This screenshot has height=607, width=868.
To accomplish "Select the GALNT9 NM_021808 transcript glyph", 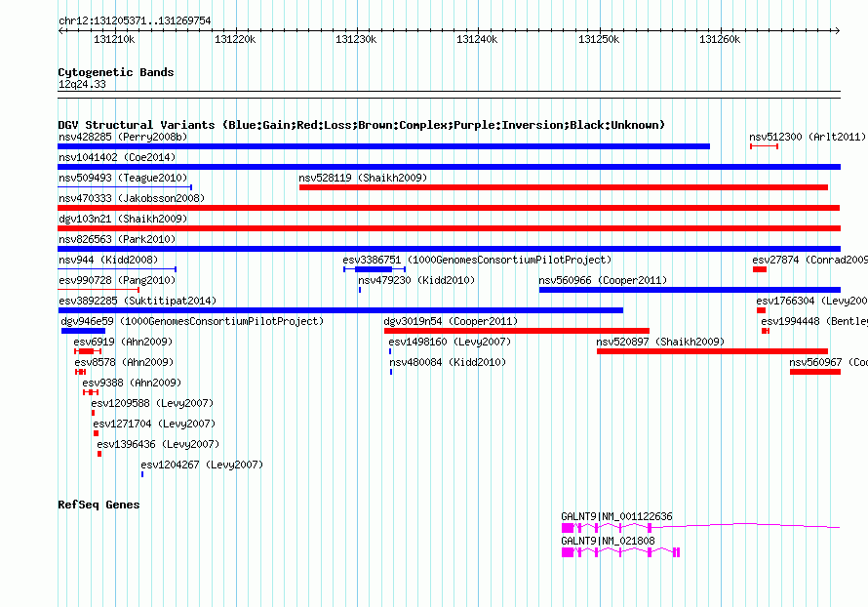I will pos(620,552).
